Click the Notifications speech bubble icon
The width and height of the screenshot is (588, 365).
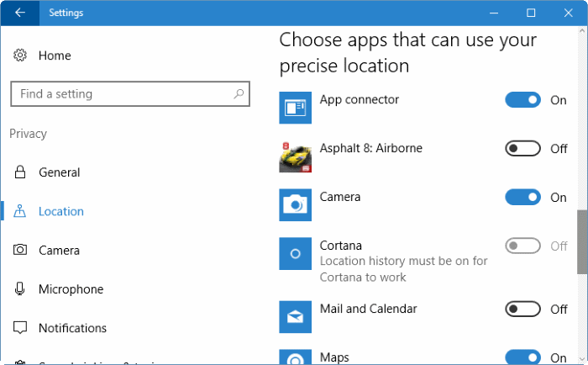pos(20,327)
